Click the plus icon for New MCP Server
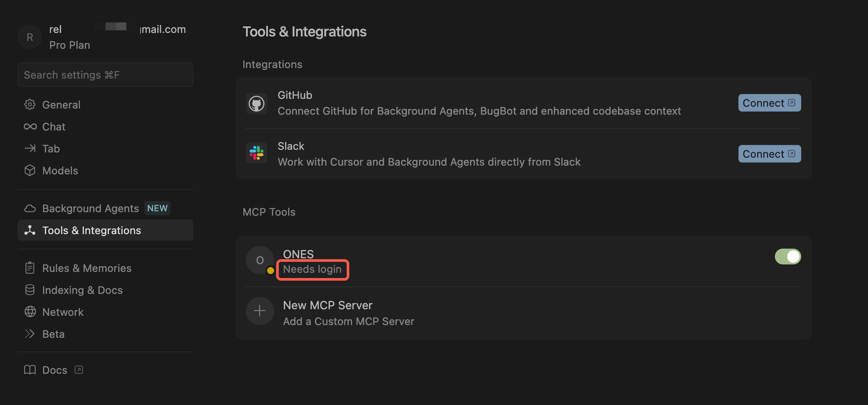The height and width of the screenshot is (405, 868). (260, 311)
